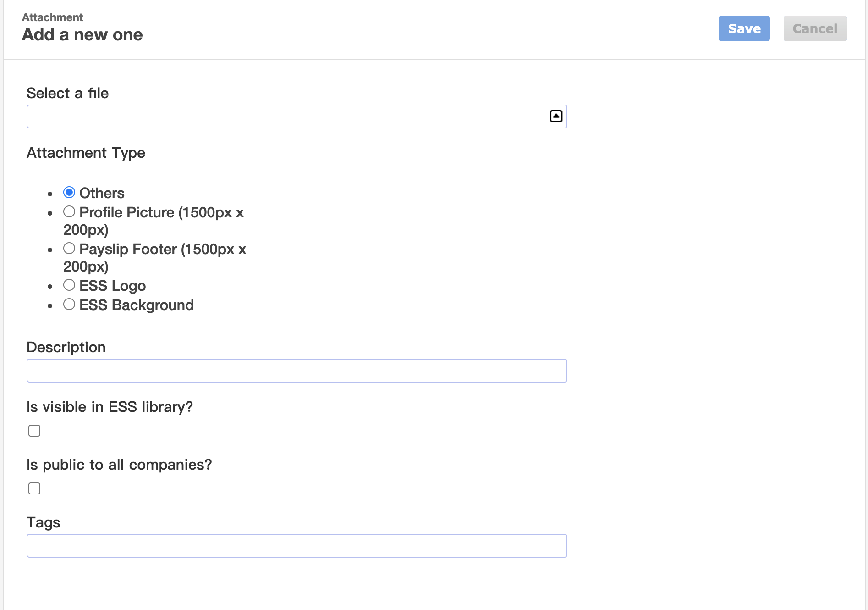Click the Add a new one title
The width and height of the screenshot is (868, 610).
coord(82,35)
